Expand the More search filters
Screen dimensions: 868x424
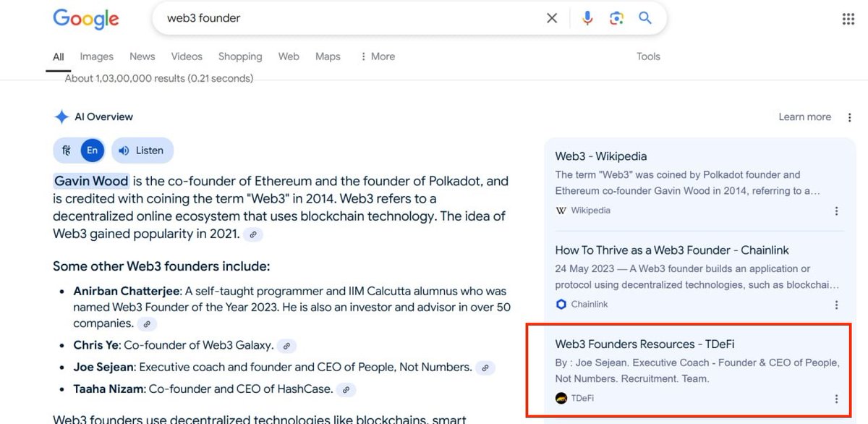tap(377, 56)
